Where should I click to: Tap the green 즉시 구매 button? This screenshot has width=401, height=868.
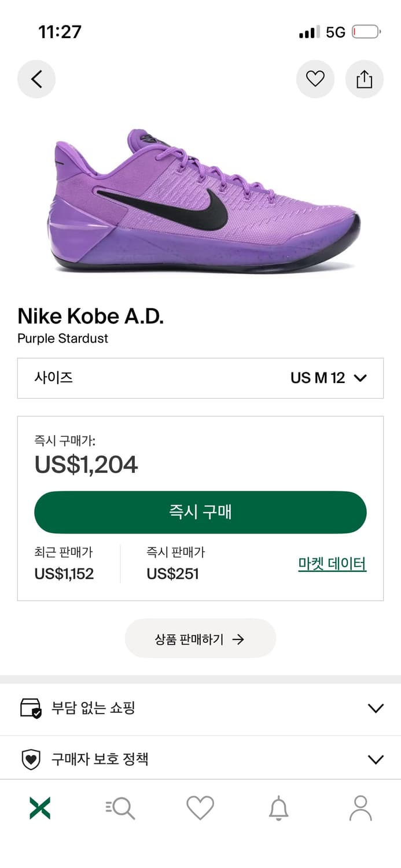click(x=200, y=512)
